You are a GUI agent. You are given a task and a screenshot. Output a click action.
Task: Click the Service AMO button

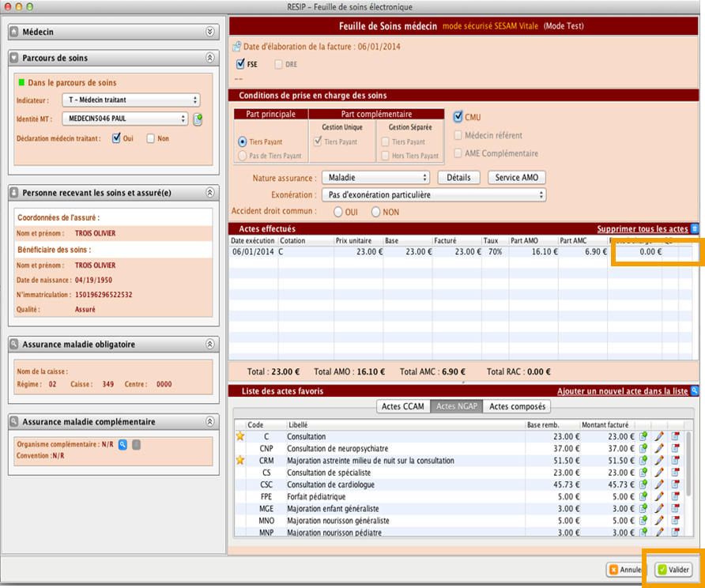tap(517, 178)
